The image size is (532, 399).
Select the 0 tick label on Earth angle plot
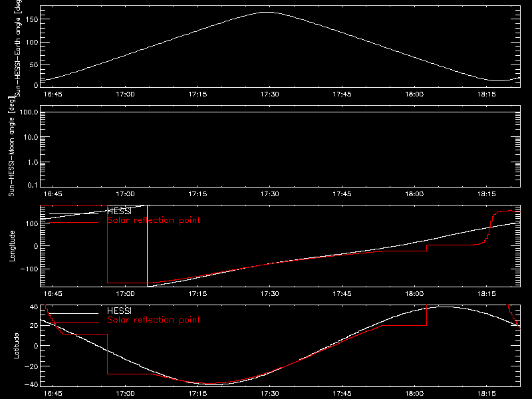pos(36,85)
